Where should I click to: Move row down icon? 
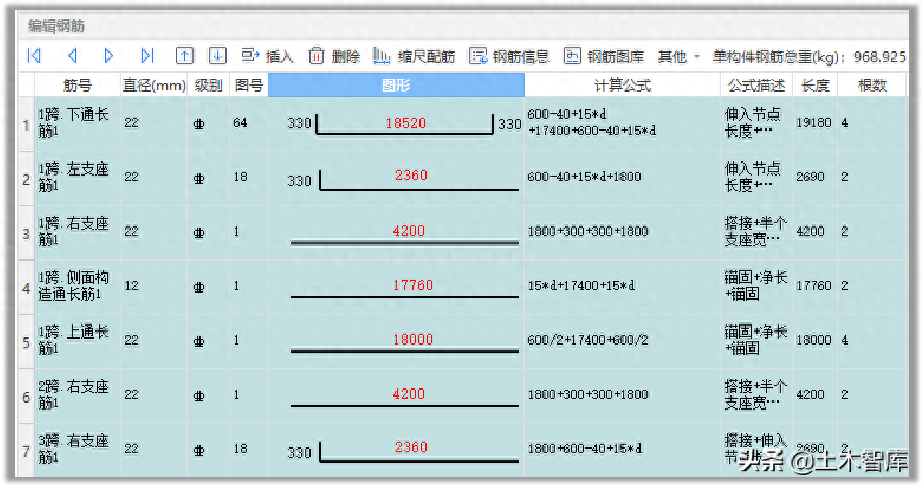click(217, 56)
